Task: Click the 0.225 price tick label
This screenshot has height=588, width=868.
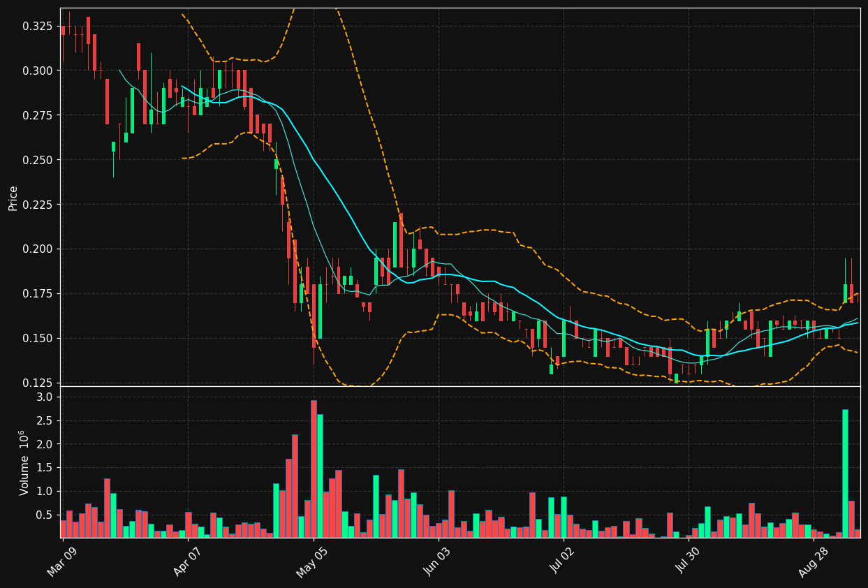Action: pyautogui.click(x=38, y=205)
